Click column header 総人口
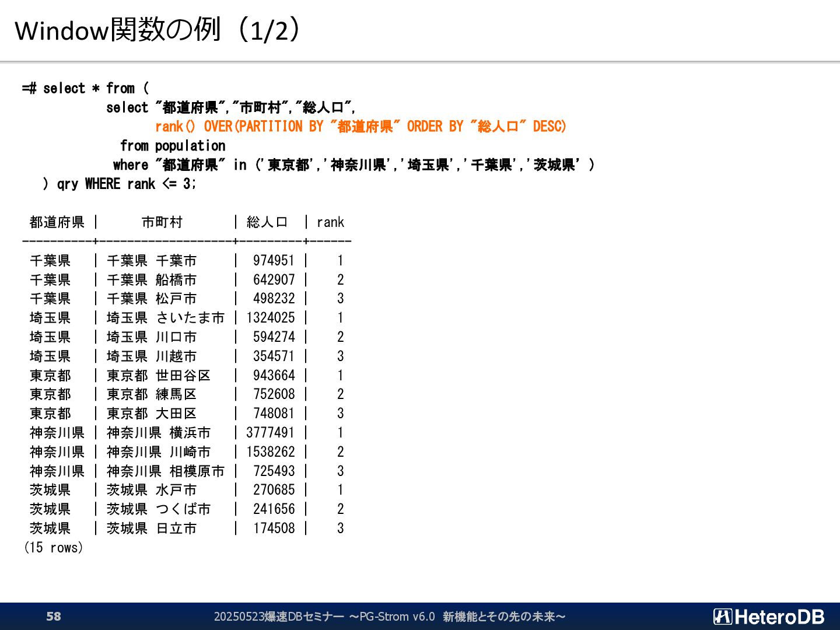The width and height of the screenshot is (840, 630). pyautogui.click(x=267, y=222)
